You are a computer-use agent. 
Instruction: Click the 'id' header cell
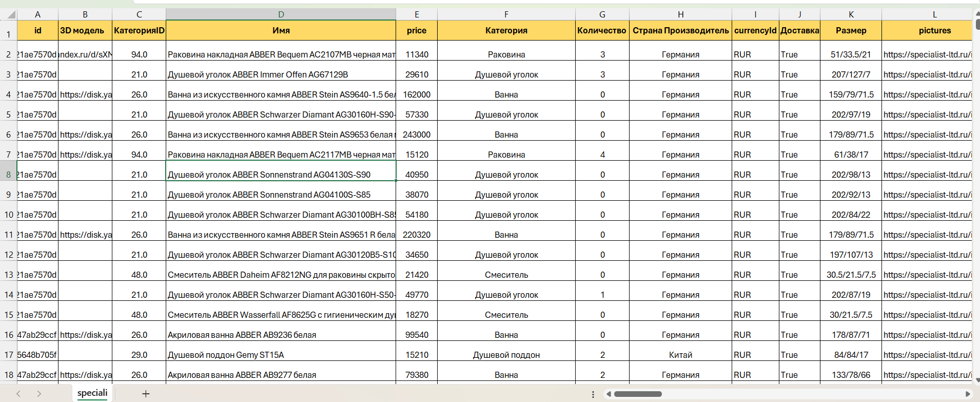tap(37, 30)
